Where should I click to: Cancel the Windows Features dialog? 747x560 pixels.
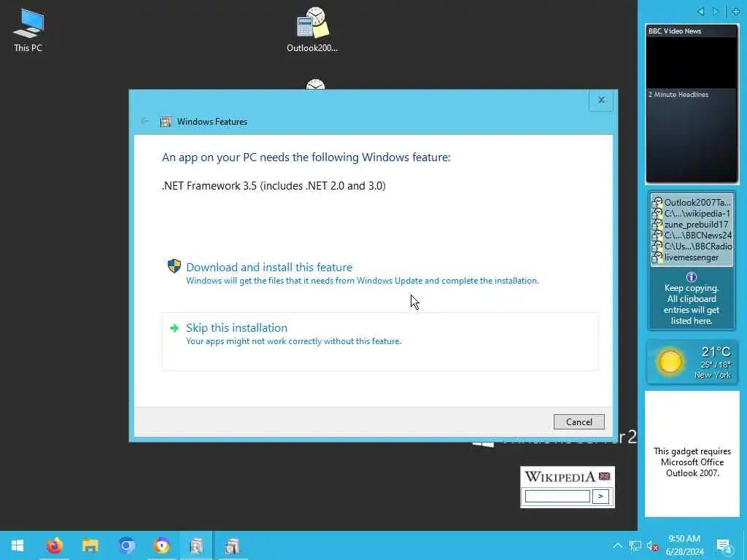pos(578,422)
